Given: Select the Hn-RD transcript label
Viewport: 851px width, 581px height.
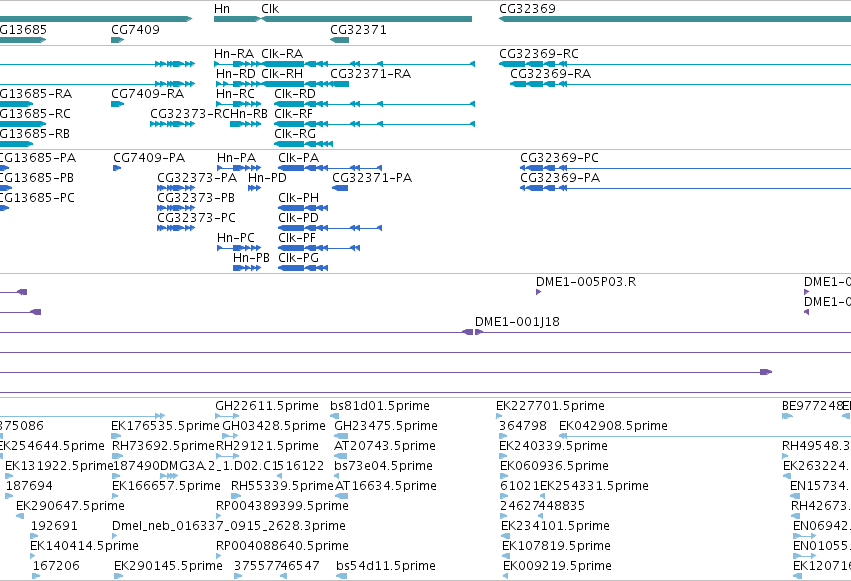Looking at the screenshot, I should tap(236, 74).
